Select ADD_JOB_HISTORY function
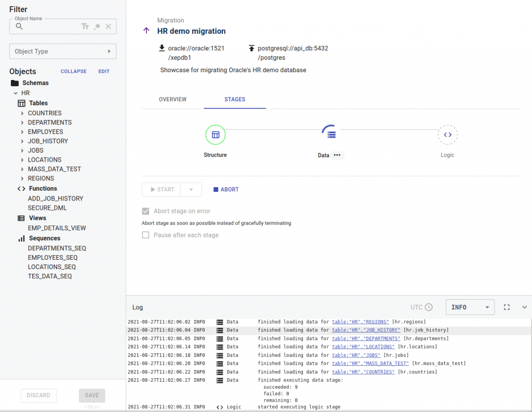The image size is (532, 412). click(55, 198)
